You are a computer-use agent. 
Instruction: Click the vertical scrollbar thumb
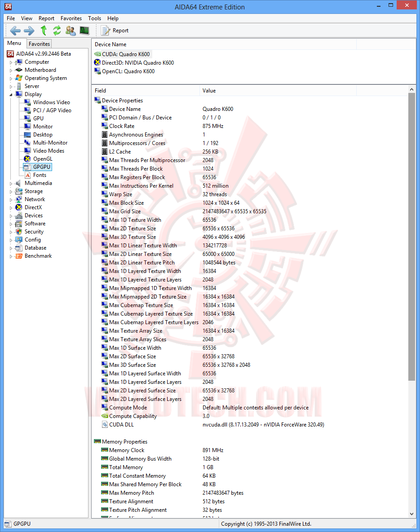pyautogui.click(x=411, y=237)
